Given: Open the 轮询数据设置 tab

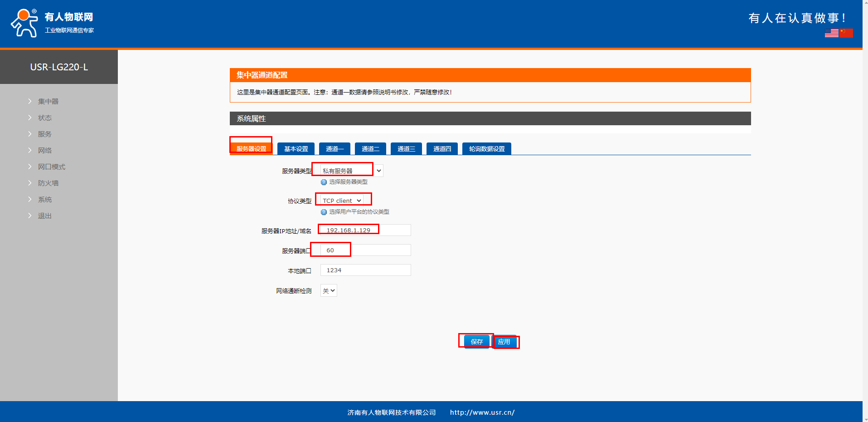Looking at the screenshot, I should coord(487,149).
